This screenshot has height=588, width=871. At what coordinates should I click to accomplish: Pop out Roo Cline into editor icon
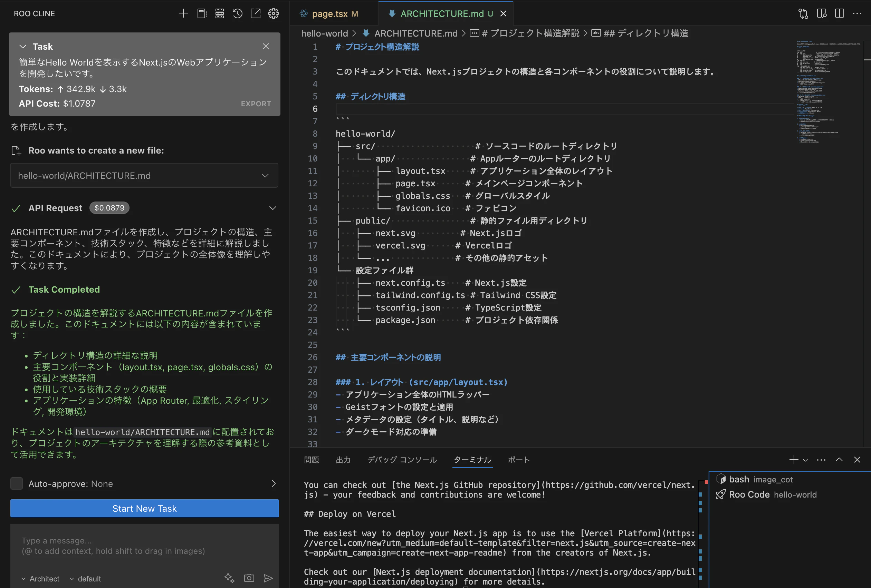(x=256, y=13)
